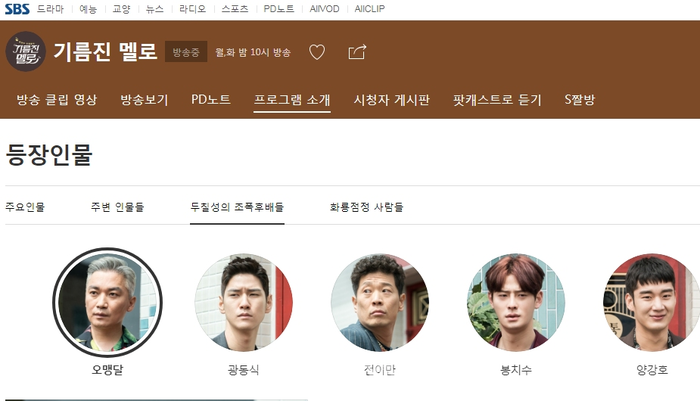Go to 시청자 게시판 menu
Screen dimensions: 700x401
coord(392,100)
